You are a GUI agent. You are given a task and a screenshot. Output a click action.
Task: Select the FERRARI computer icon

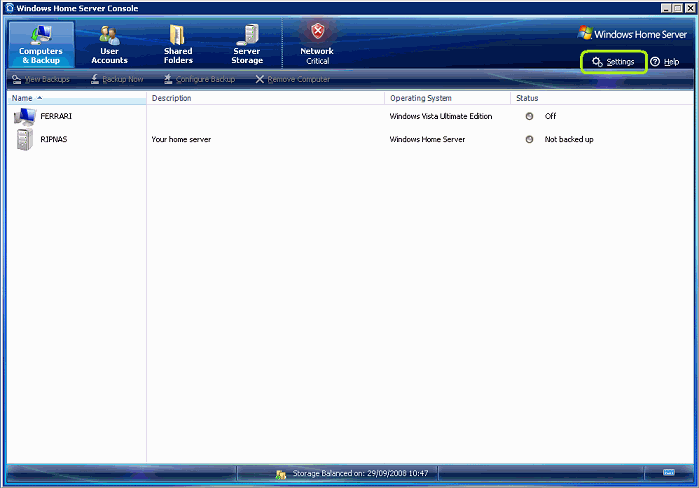pyautogui.click(x=25, y=116)
